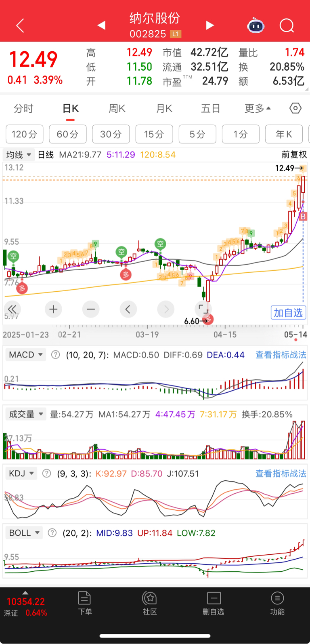Open BOLL indicator help question mark
The height and width of the screenshot is (644, 310).
coord(52,533)
